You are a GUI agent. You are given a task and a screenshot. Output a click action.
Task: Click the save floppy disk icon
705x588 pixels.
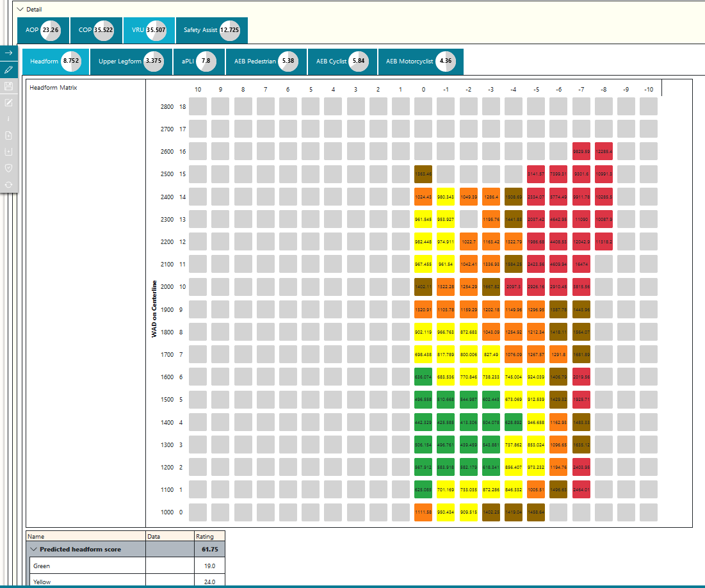(8, 86)
